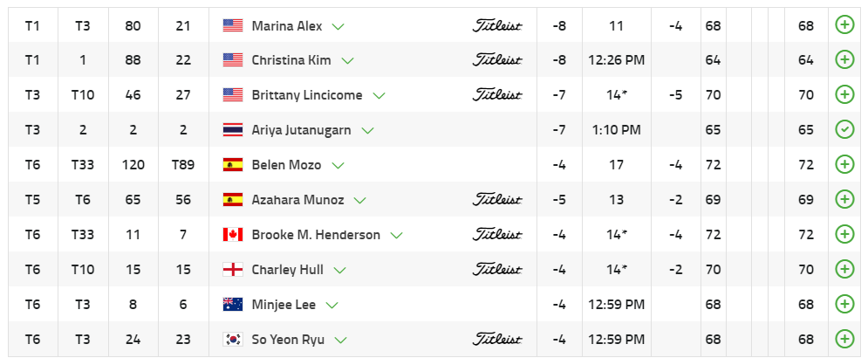Click Azahara Munoz's Titleist sponsor logo
Screen dimensions: 868x358
pyautogui.click(x=497, y=199)
